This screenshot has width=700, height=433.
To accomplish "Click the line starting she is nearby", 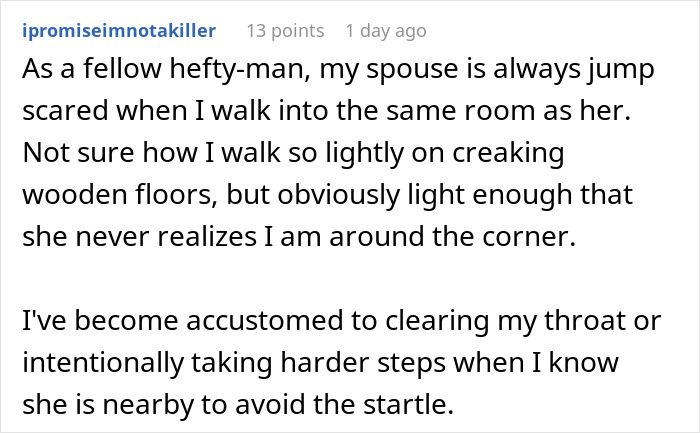I will [x=238, y=404].
